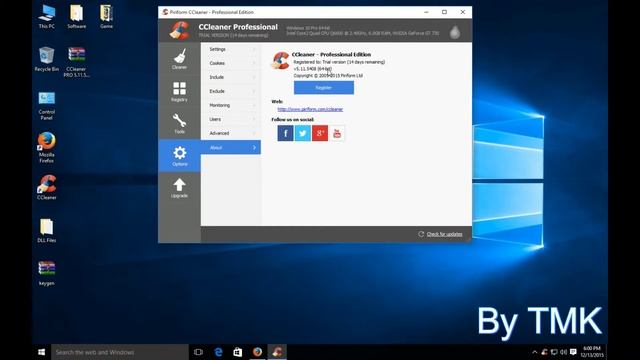Open the Software folder on desktop
The height and width of the screenshot is (360, 640).
tap(77, 16)
